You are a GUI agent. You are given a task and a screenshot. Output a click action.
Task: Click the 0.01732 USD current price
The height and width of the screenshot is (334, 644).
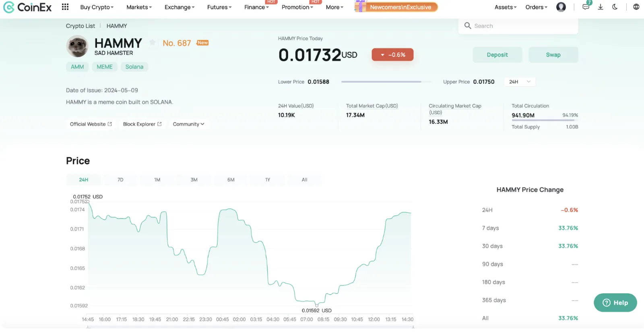point(318,55)
